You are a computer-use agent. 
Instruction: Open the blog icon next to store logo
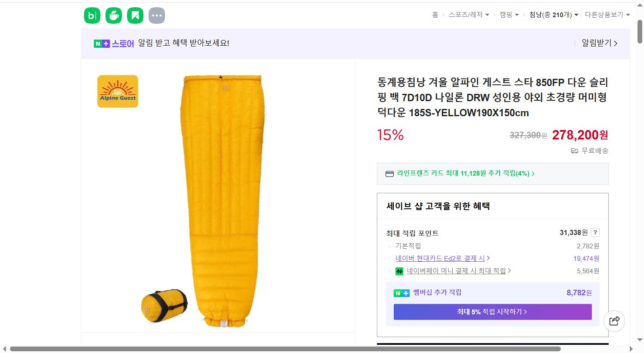[92, 15]
